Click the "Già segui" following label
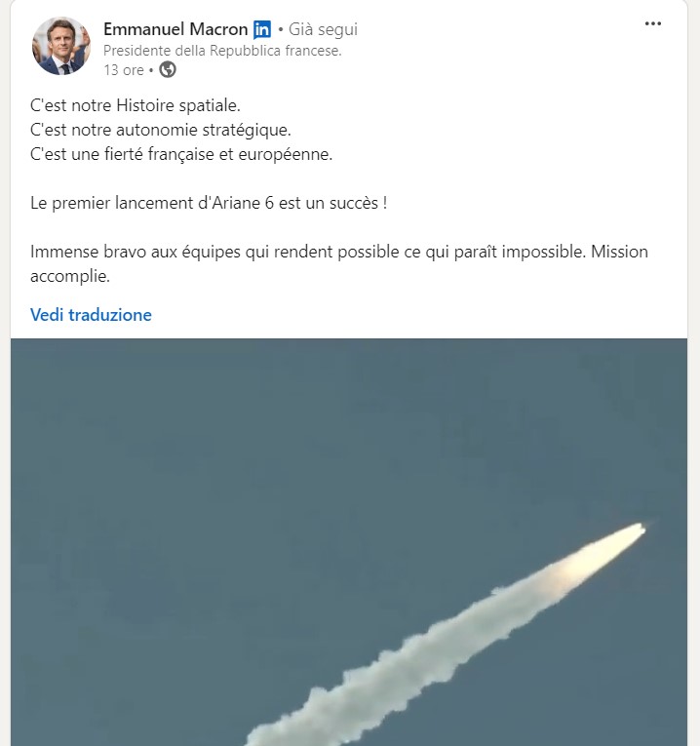 (323, 29)
